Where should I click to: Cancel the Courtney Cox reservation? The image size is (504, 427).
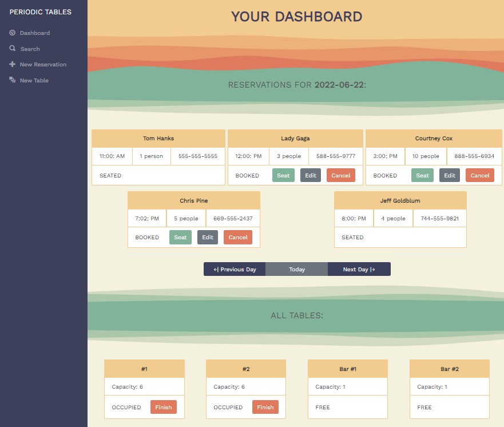pyautogui.click(x=480, y=175)
